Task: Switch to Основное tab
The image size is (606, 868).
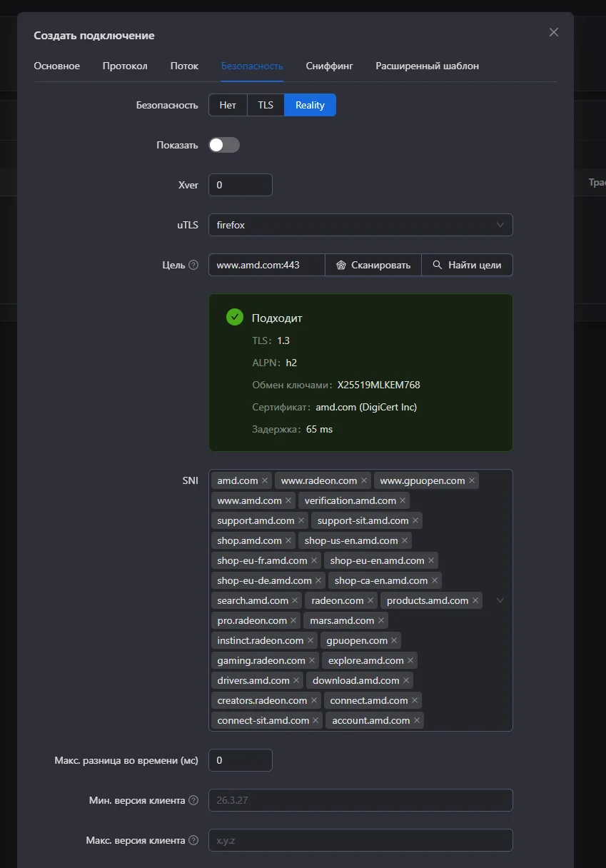Action: [57, 66]
